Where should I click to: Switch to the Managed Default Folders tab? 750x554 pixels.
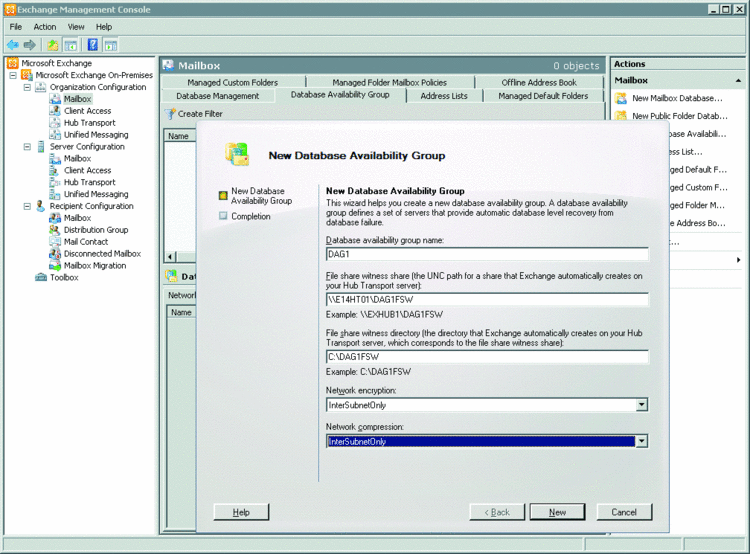[x=543, y=96]
